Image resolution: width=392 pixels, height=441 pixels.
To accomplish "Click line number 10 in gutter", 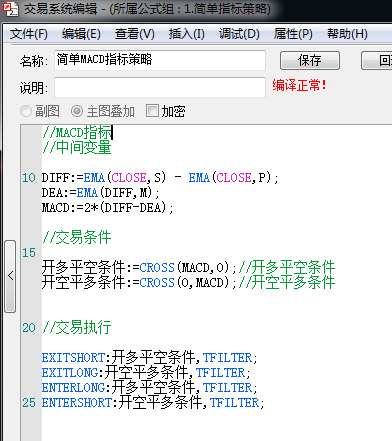I will [29, 177].
